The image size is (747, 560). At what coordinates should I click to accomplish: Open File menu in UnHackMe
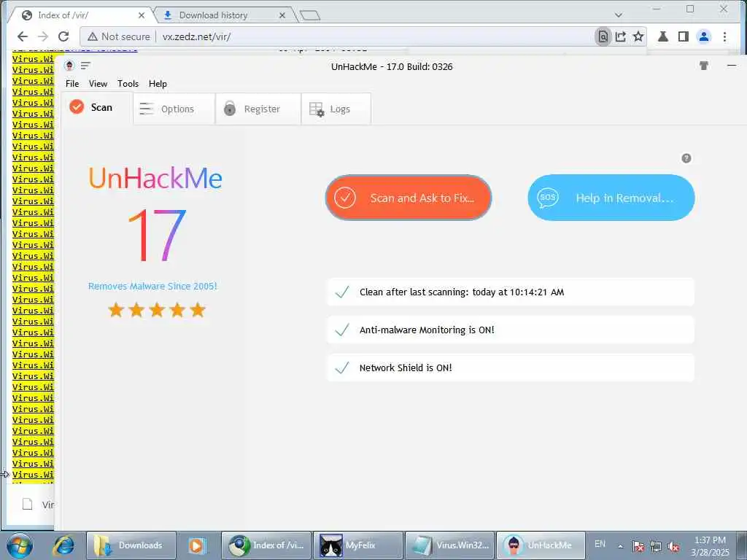[72, 84]
